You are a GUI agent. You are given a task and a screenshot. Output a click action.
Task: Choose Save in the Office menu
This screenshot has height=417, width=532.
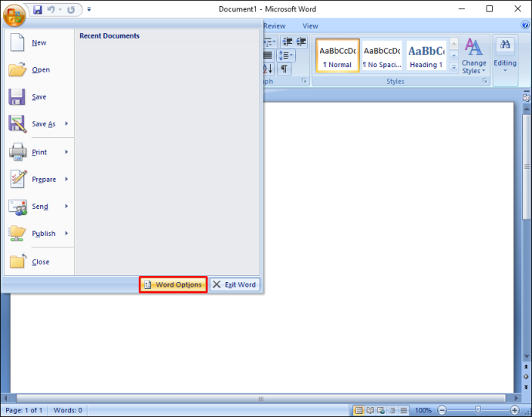39,97
